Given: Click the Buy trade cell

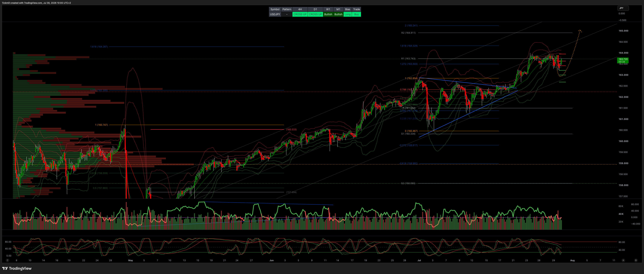Looking at the screenshot, I should (357, 14).
